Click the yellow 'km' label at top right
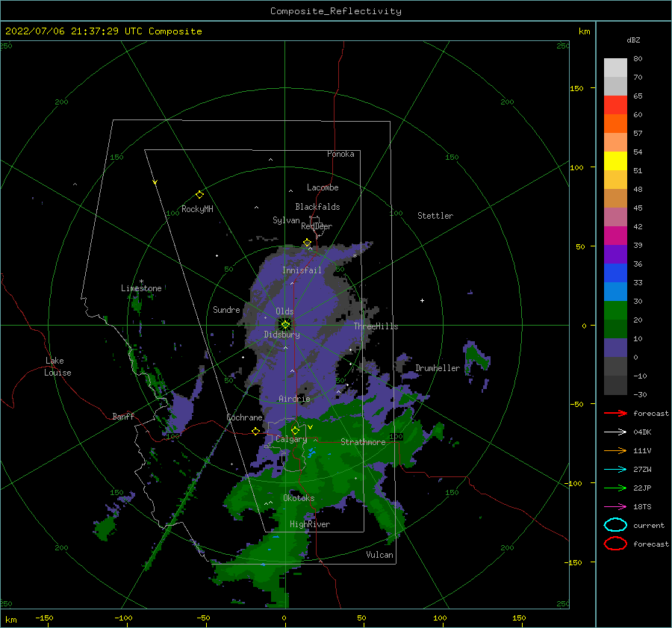The height and width of the screenshot is (628, 672). 584,31
